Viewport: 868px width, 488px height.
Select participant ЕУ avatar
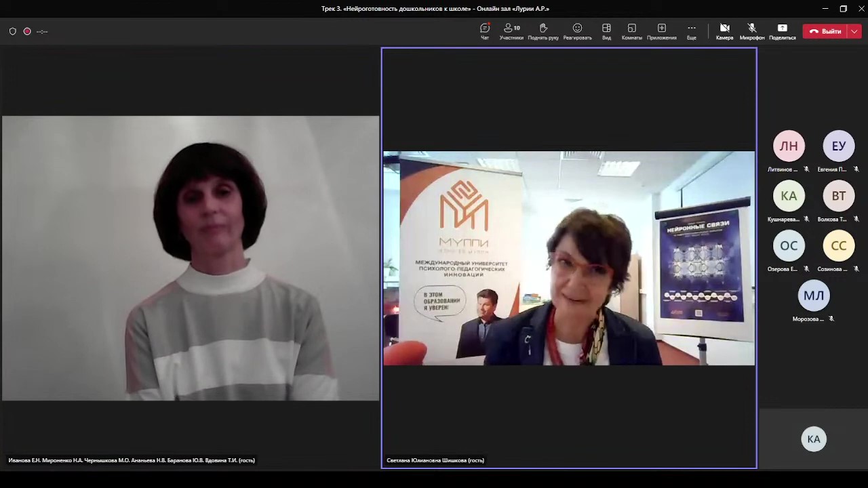[x=839, y=146]
